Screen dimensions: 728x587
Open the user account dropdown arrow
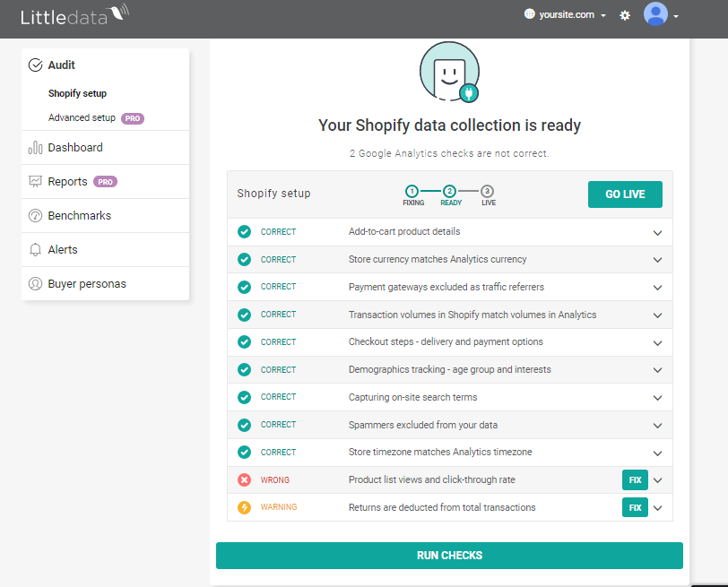coord(676,16)
